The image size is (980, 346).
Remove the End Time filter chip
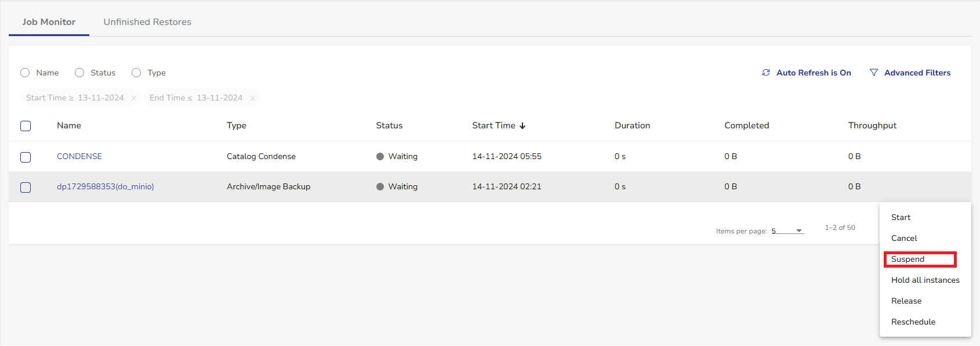(253, 98)
